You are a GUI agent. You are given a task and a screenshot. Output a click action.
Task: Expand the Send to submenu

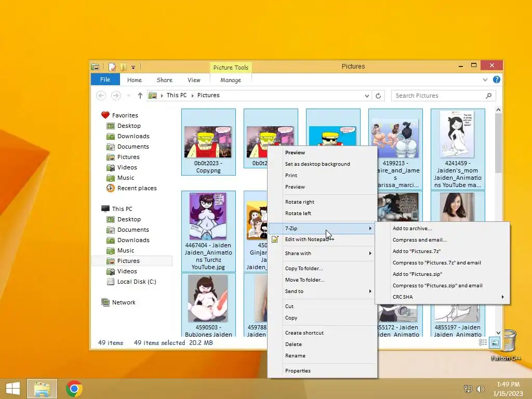pyautogui.click(x=323, y=291)
